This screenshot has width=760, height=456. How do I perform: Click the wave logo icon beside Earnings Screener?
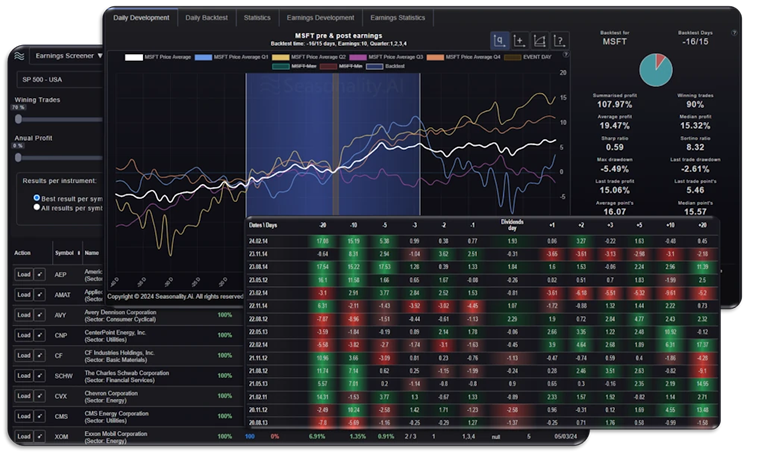(17, 57)
